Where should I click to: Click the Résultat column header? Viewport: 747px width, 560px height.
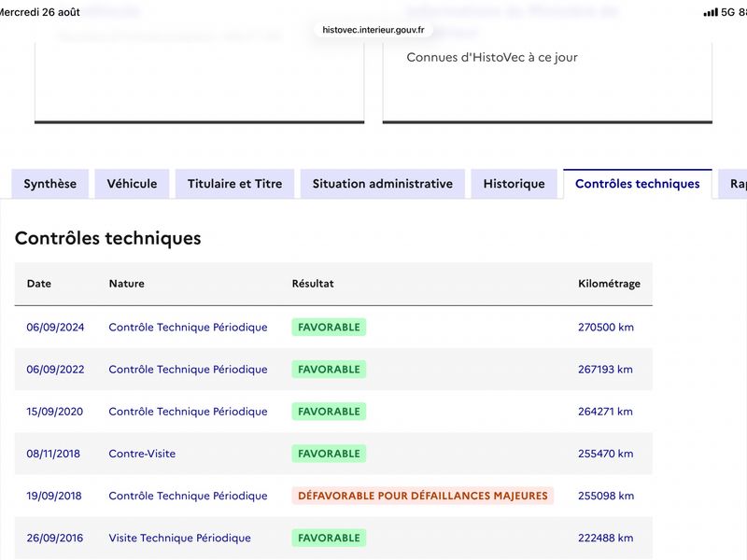(x=313, y=284)
